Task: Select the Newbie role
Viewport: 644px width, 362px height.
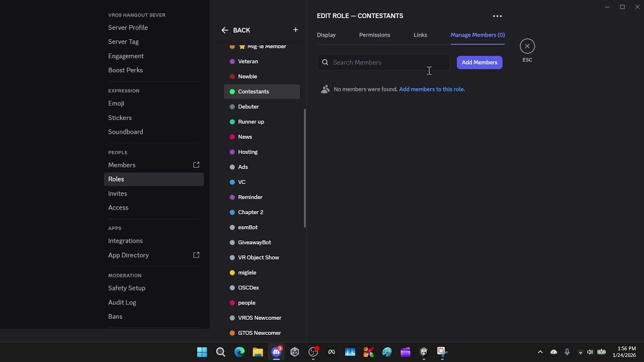Action: point(262,76)
